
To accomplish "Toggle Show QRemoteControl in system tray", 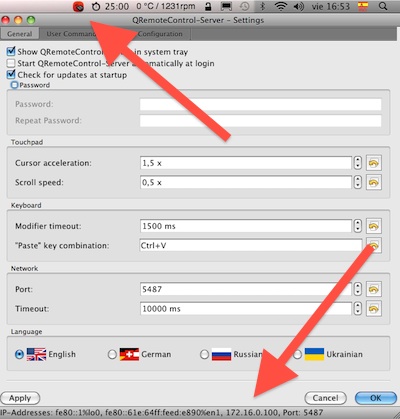I will pyautogui.click(x=11, y=52).
